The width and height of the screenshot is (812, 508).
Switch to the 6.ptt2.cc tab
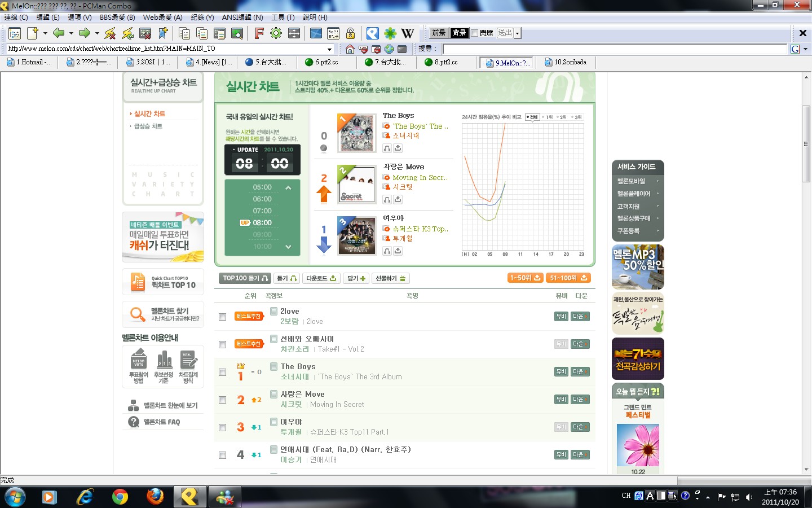click(x=326, y=62)
